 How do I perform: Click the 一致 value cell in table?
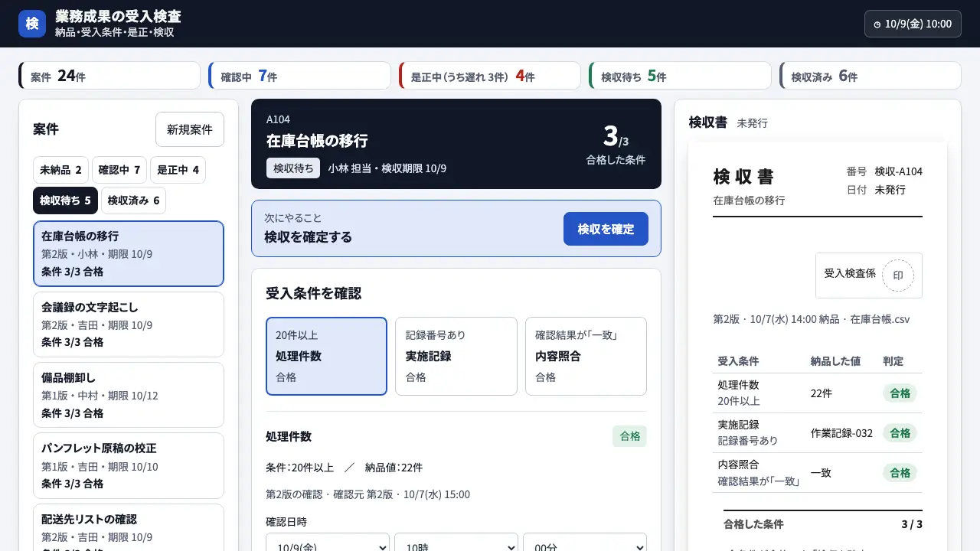pos(821,473)
